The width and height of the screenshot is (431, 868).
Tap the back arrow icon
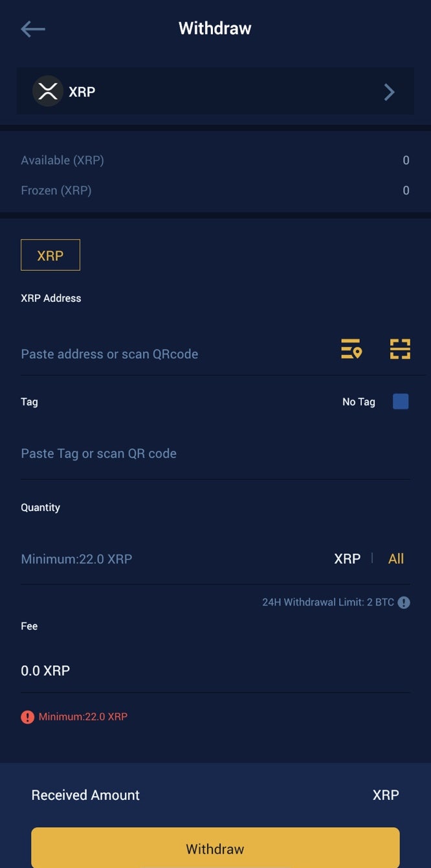click(x=33, y=29)
